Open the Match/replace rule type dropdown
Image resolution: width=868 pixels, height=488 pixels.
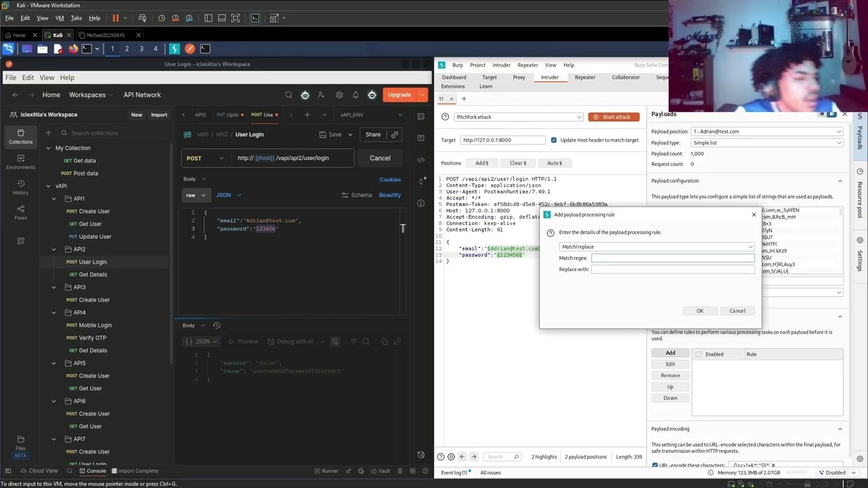656,247
